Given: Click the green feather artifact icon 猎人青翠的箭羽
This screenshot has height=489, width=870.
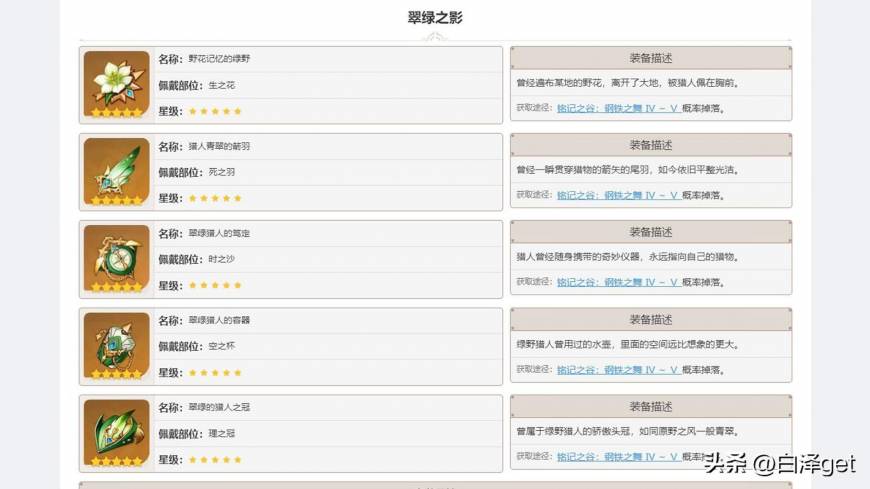Looking at the screenshot, I should (x=117, y=172).
